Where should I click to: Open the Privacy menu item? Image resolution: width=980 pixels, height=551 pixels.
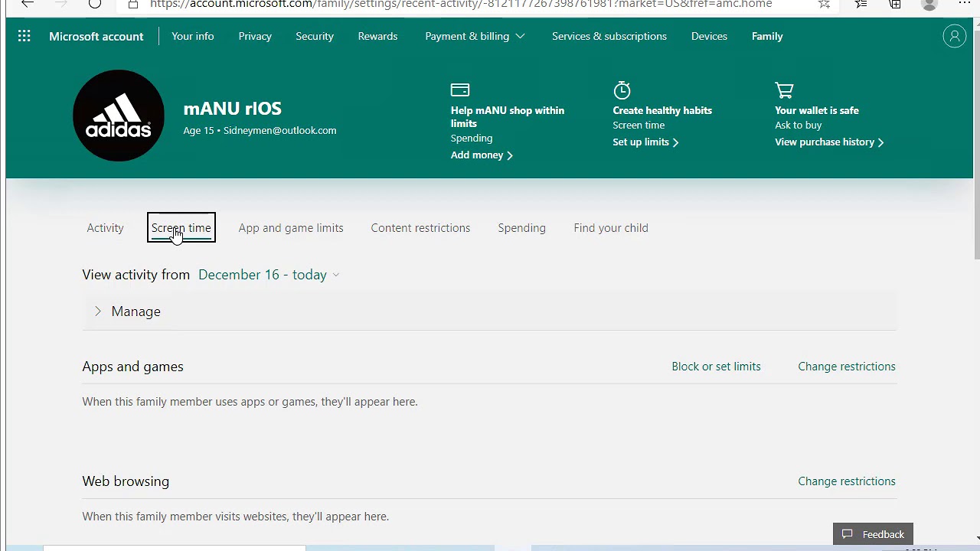point(255,36)
